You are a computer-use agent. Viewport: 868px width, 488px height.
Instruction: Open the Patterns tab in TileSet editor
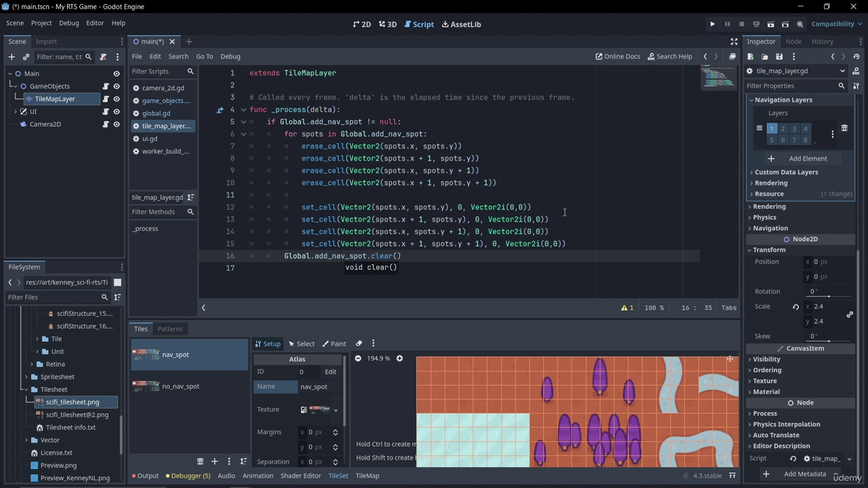pos(170,329)
